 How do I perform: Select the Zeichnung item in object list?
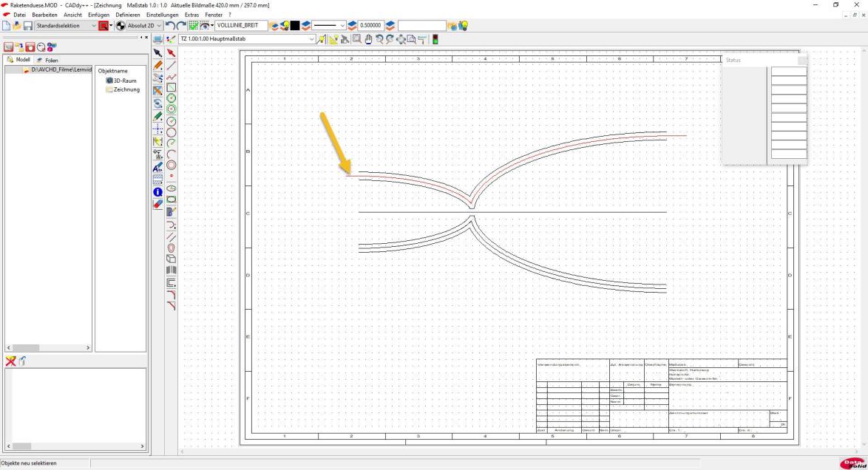pos(126,89)
